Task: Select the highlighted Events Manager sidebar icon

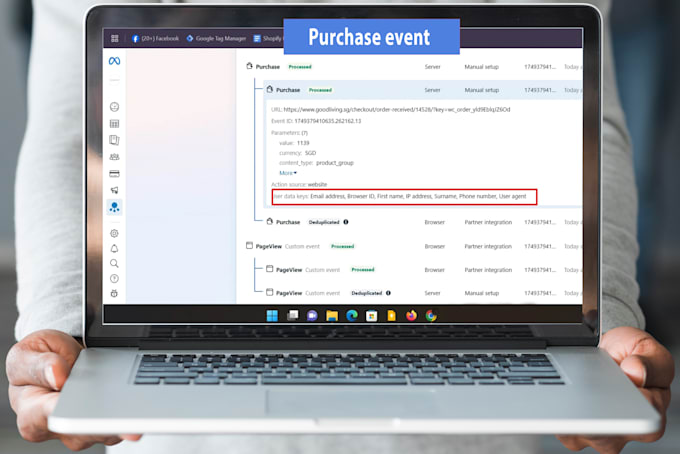Action: 114,207
